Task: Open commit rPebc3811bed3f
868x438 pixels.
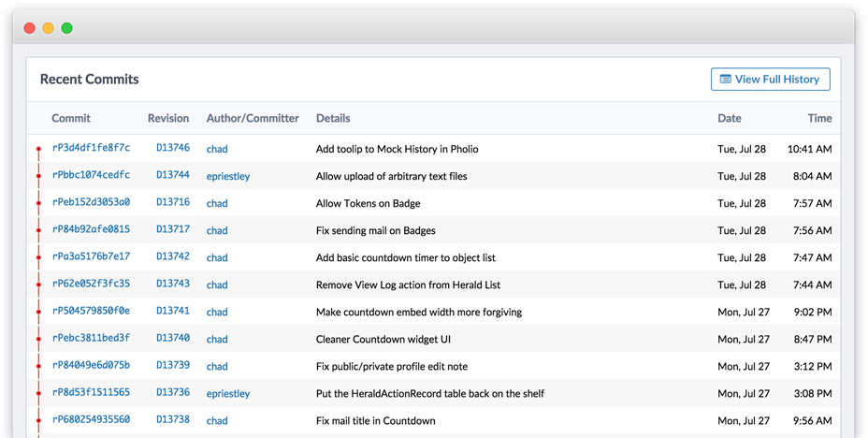Action: tap(91, 338)
